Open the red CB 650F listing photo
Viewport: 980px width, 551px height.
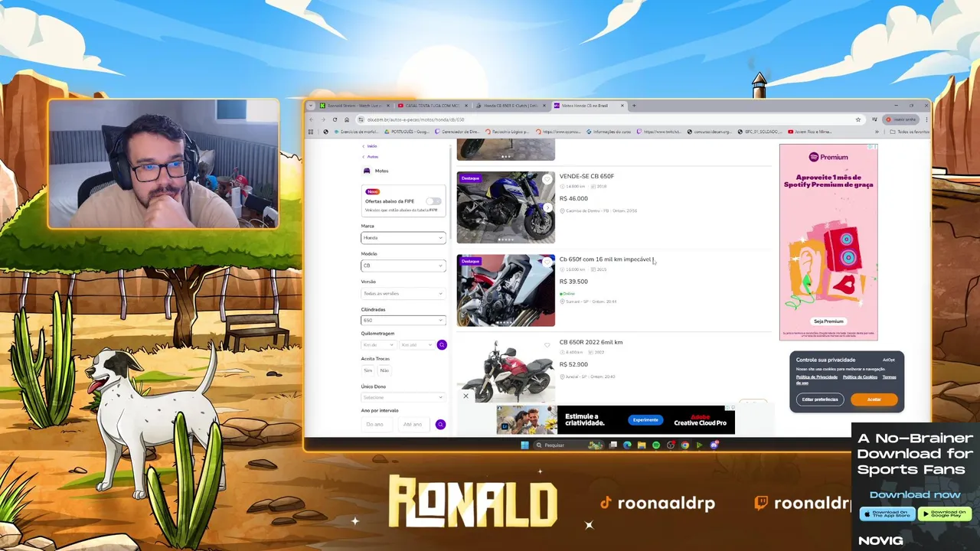[x=506, y=291]
